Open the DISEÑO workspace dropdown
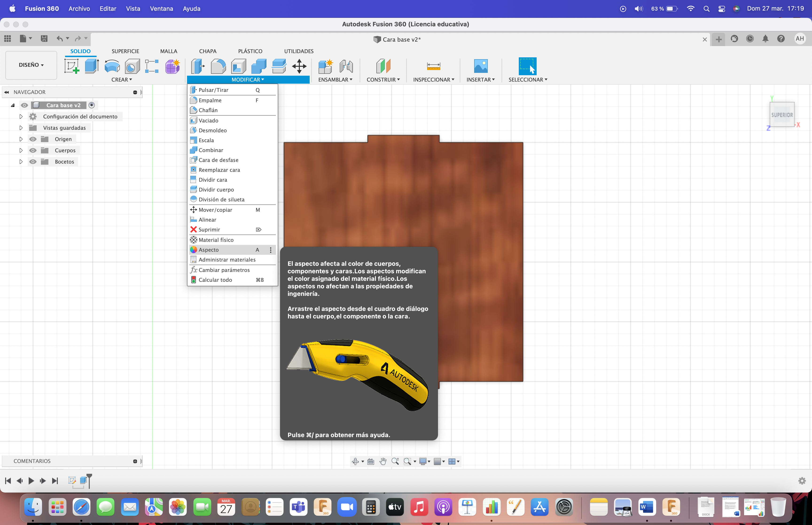Viewport: 812px width, 525px height. 31,65
